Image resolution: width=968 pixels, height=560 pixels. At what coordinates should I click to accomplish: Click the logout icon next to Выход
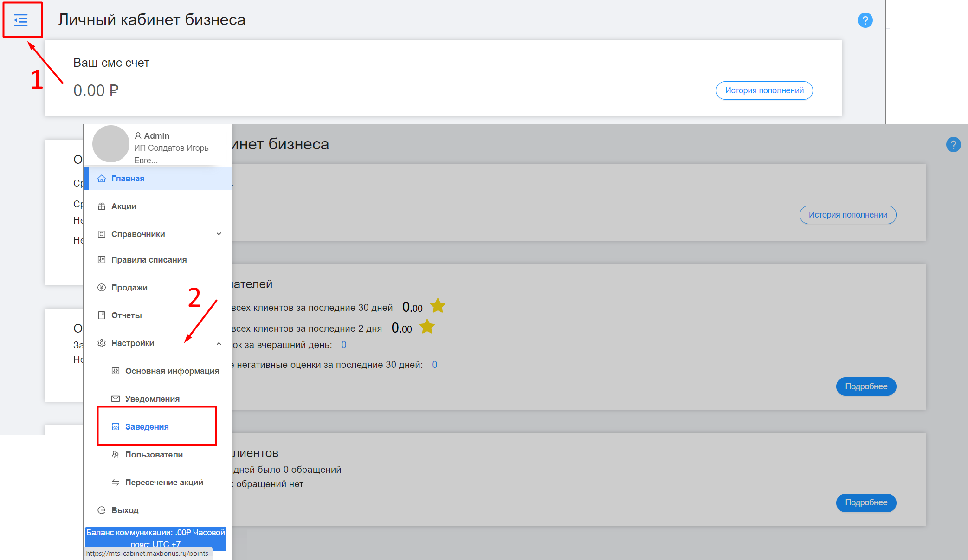tap(102, 510)
